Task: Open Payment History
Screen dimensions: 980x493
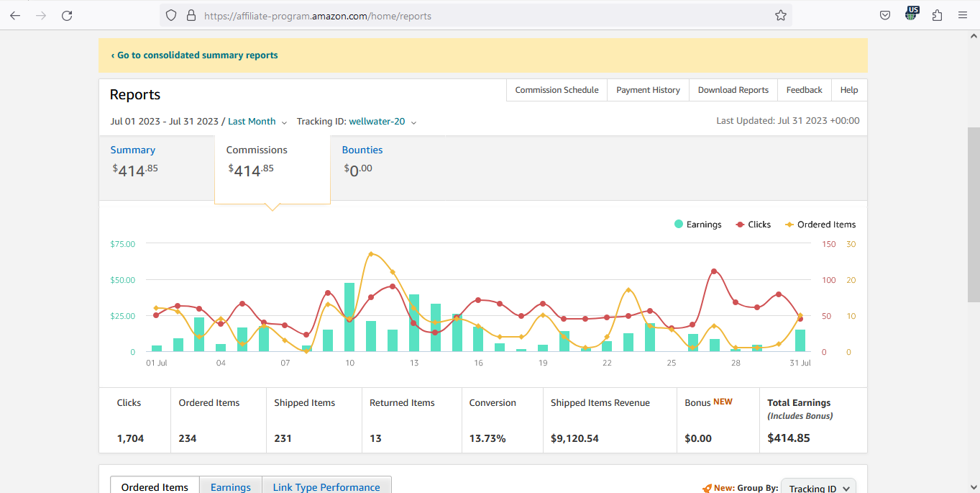Action: click(x=648, y=90)
